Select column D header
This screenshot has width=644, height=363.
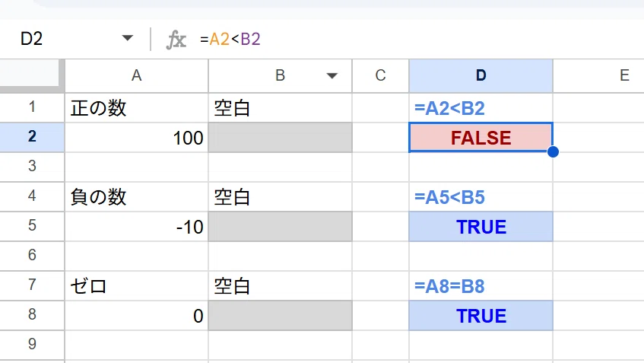coord(481,75)
